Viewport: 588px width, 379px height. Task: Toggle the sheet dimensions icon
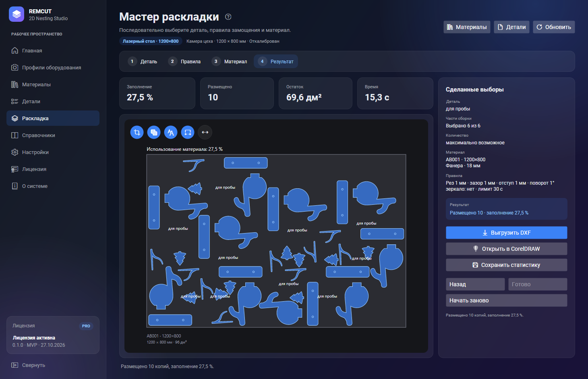(x=188, y=132)
